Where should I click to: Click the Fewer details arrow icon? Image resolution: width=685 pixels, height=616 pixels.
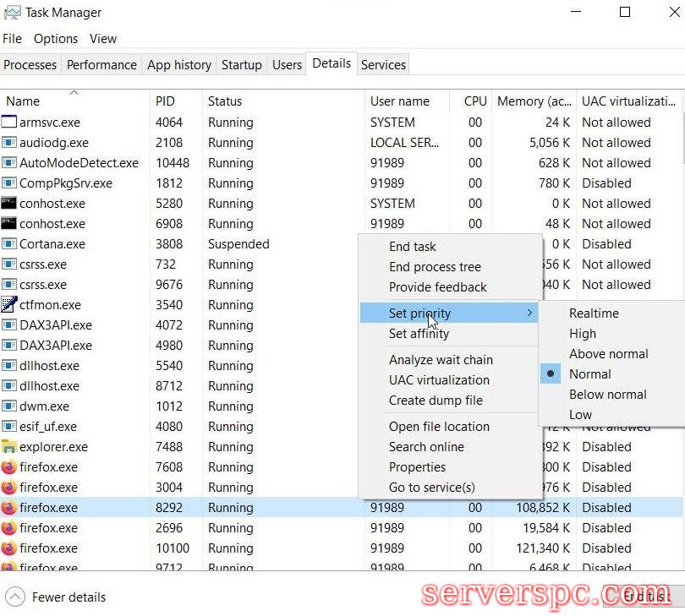point(14,597)
